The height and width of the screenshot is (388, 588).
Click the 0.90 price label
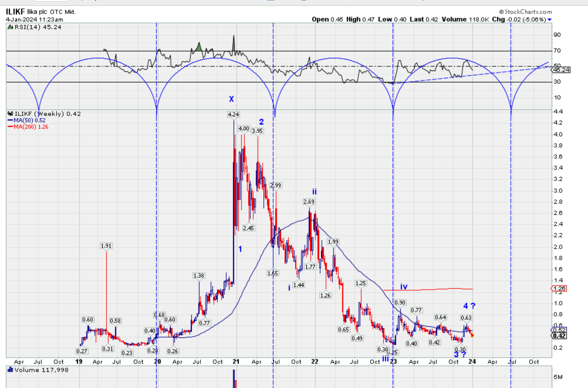[x=400, y=302]
